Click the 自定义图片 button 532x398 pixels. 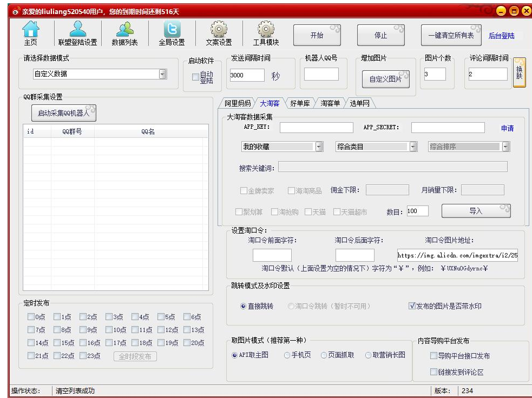tap(385, 79)
